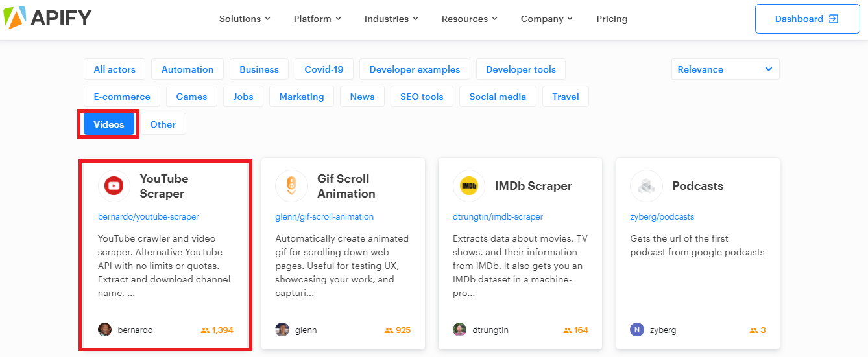868x357 pixels.
Task: Click the users icon next to 925
Action: click(389, 330)
